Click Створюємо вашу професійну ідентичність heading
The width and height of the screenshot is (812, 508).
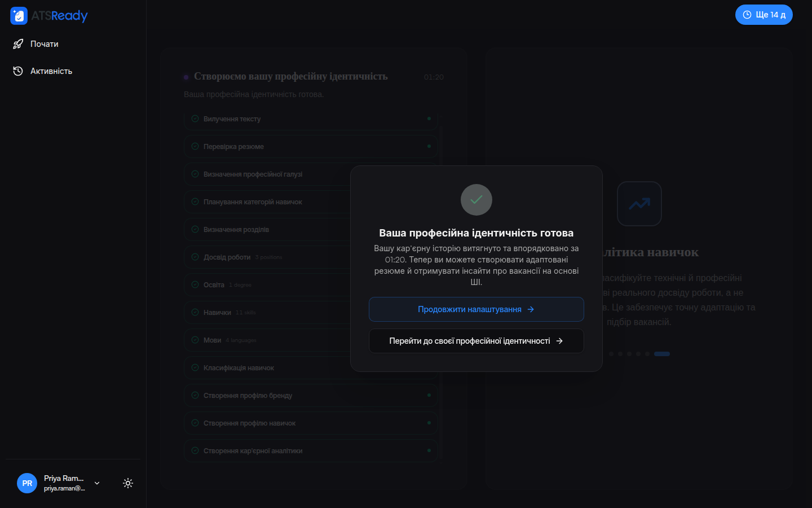pos(291,76)
